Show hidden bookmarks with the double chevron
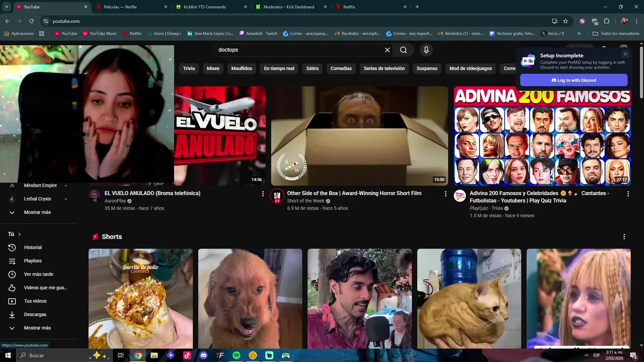This screenshot has height=362, width=644. pyautogui.click(x=579, y=34)
